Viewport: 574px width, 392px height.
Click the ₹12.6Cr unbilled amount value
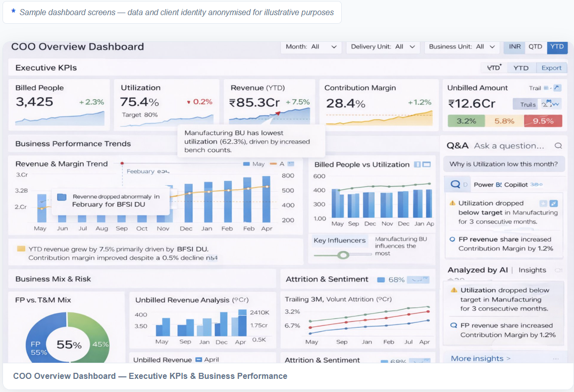click(472, 103)
